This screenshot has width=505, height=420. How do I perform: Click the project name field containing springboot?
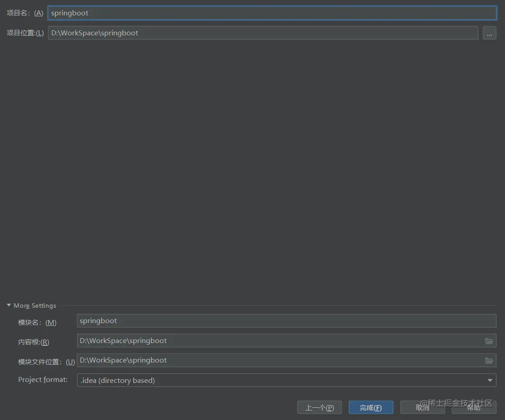pyautogui.click(x=272, y=13)
